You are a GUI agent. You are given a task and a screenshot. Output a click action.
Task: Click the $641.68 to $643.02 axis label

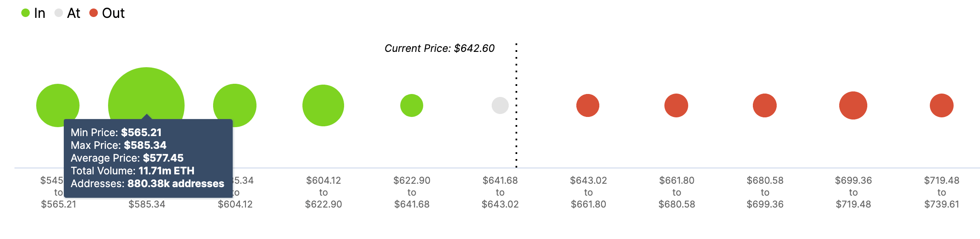(500, 192)
